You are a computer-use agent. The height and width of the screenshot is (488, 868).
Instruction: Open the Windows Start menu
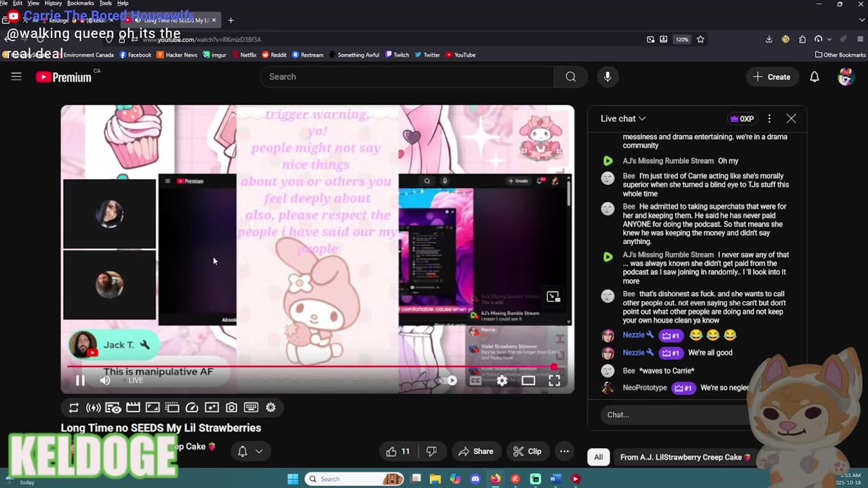293,479
